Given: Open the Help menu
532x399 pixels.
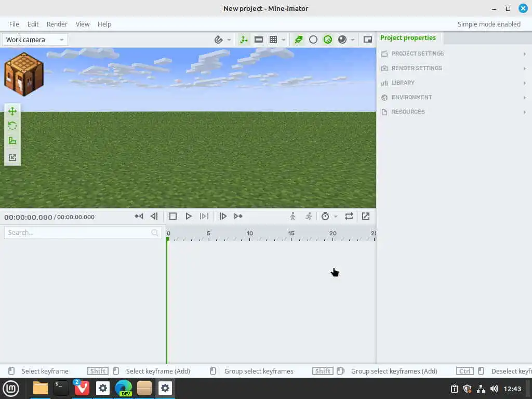Looking at the screenshot, I should [104, 24].
